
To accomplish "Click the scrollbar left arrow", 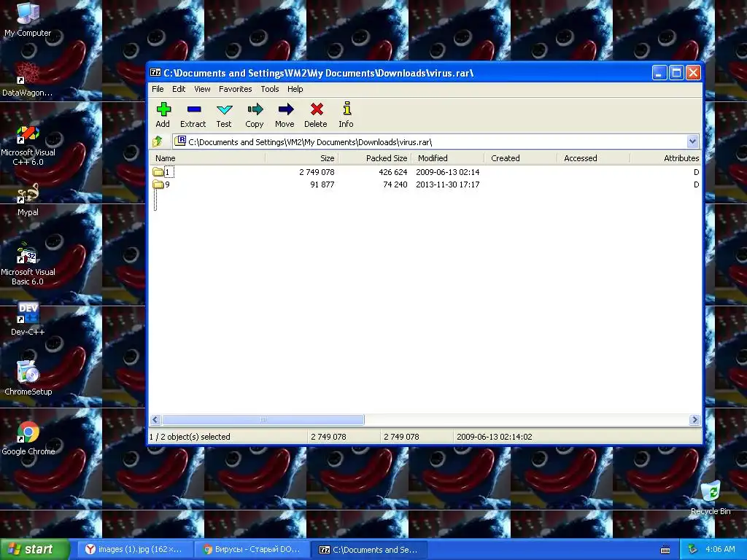I will tap(155, 419).
